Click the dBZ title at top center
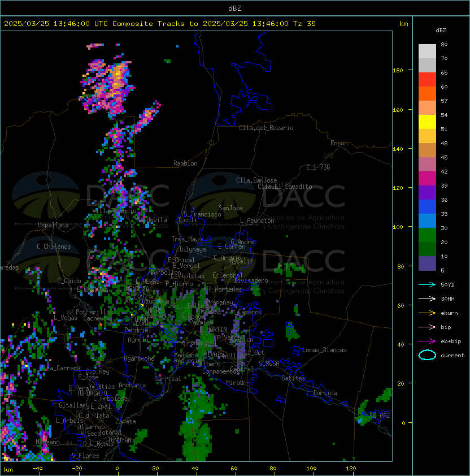470x476 pixels. pyautogui.click(x=235, y=8)
